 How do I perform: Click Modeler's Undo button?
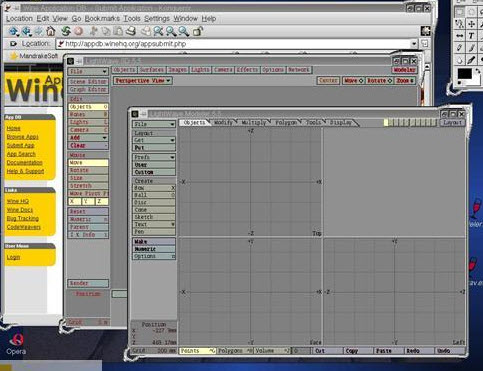tap(449, 351)
